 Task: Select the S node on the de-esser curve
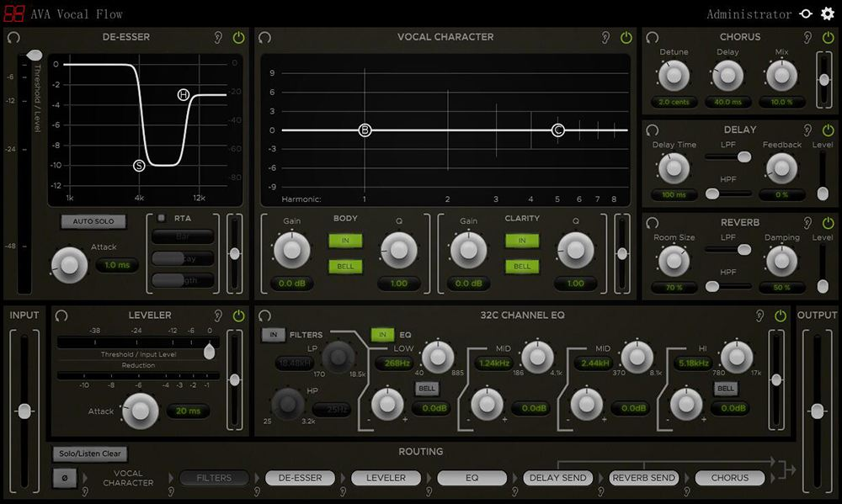[139, 166]
